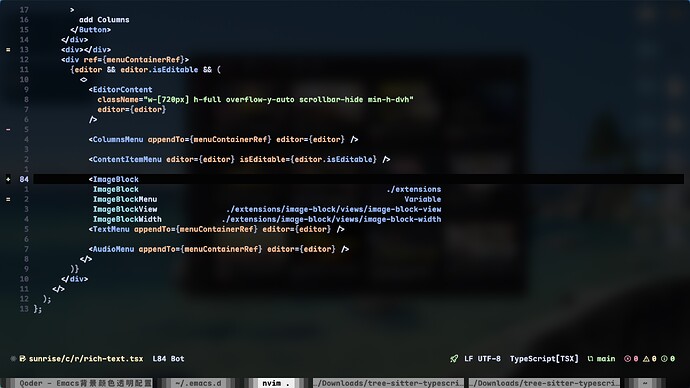This screenshot has height=388, width=690.
Task: Click isEditable={editor.isEditable} attribute
Action: [308, 159]
